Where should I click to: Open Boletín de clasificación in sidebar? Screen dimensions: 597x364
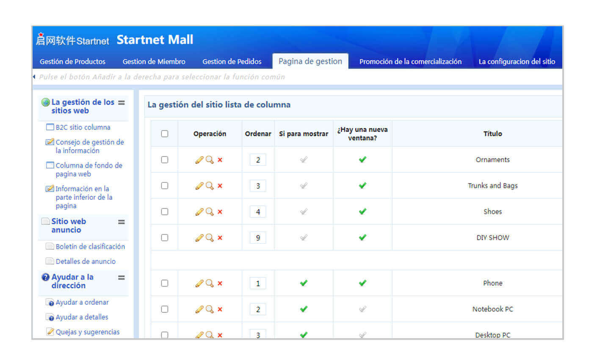tap(90, 246)
